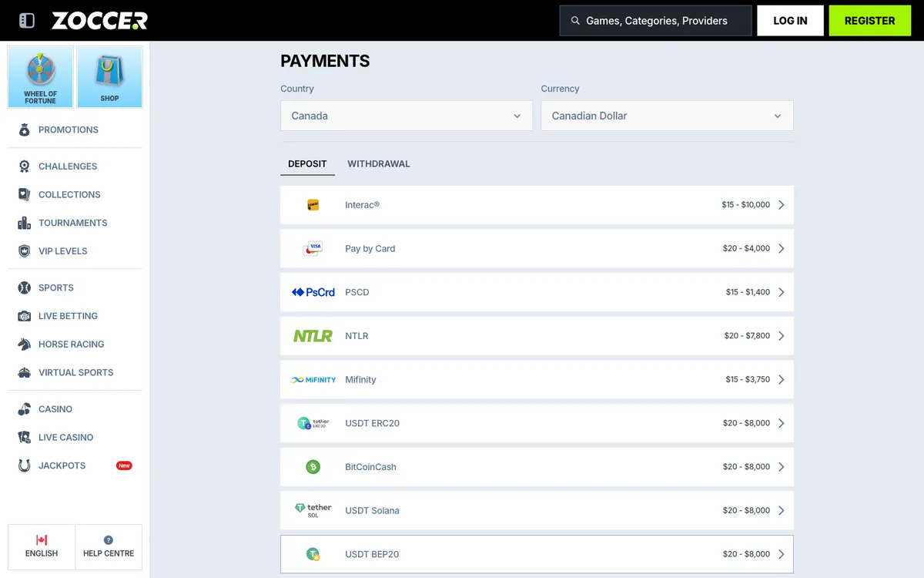The image size is (924, 578).
Task: Open the Help Centre button
Action: click(x=109, y=546)
